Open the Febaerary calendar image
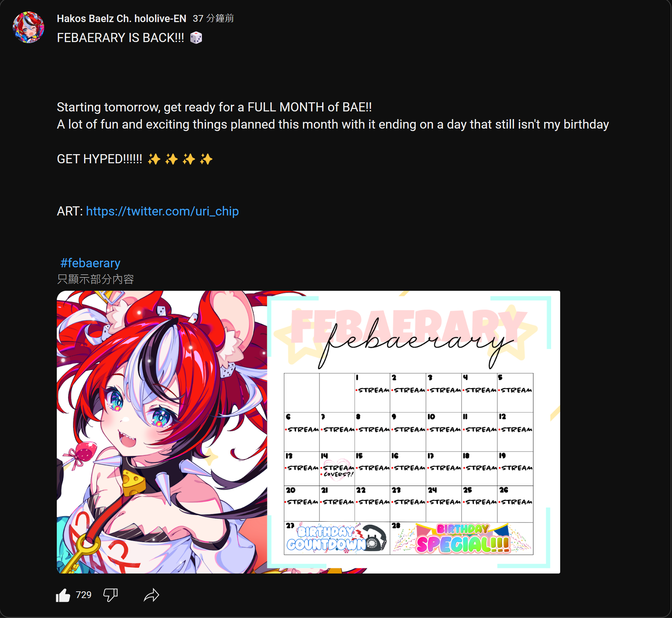The width and height of the screenshot is (672, 618). tap(308, 432)
